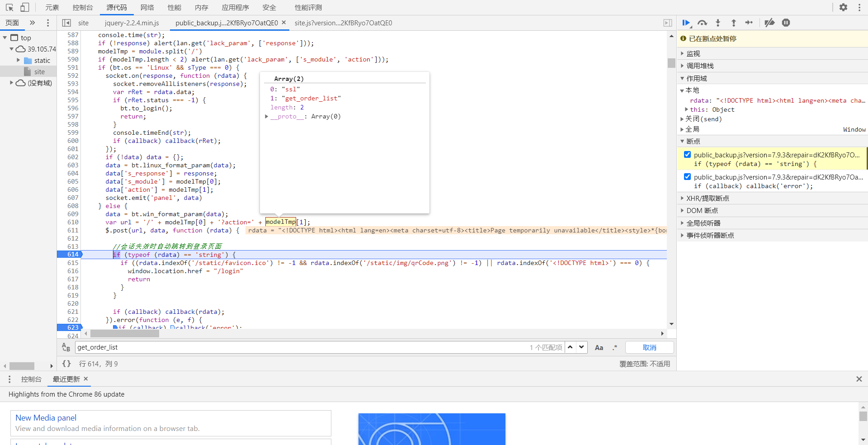
Task: Deactivate all breakpoints
Action: [x=769, y=23]
